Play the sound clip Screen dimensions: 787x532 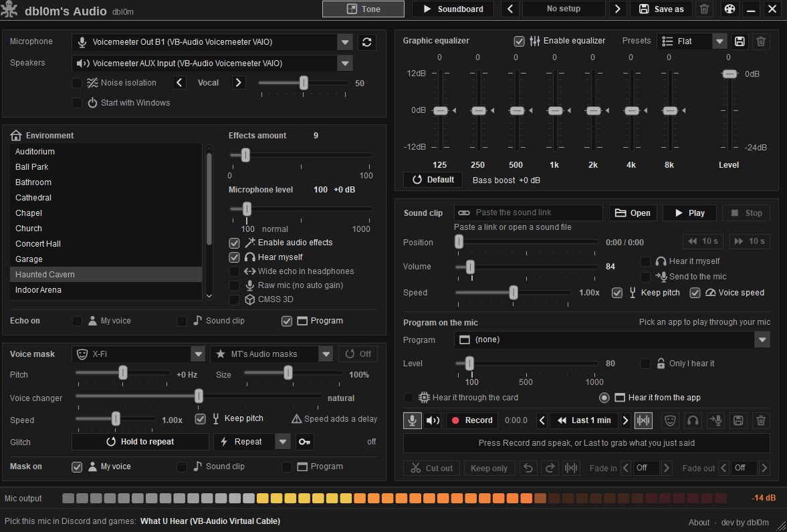click(x=690, y=213)
